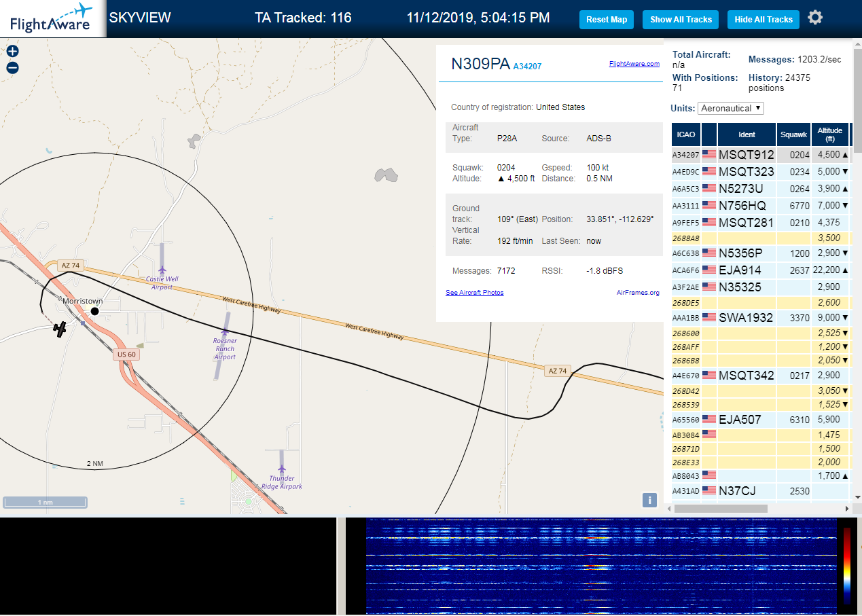Sort table by Altitude (ft) column header
Screen dimensions: 862x616
click(x=830, y=134)
